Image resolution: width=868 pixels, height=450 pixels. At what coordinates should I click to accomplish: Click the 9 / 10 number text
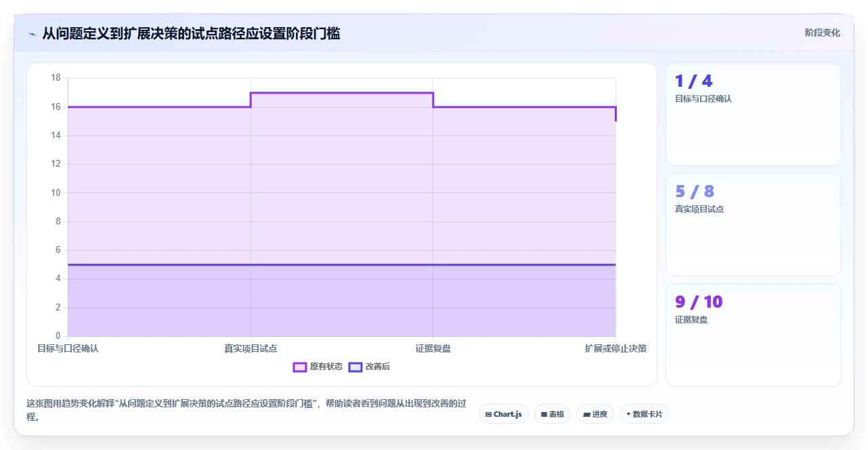point(699,302)
